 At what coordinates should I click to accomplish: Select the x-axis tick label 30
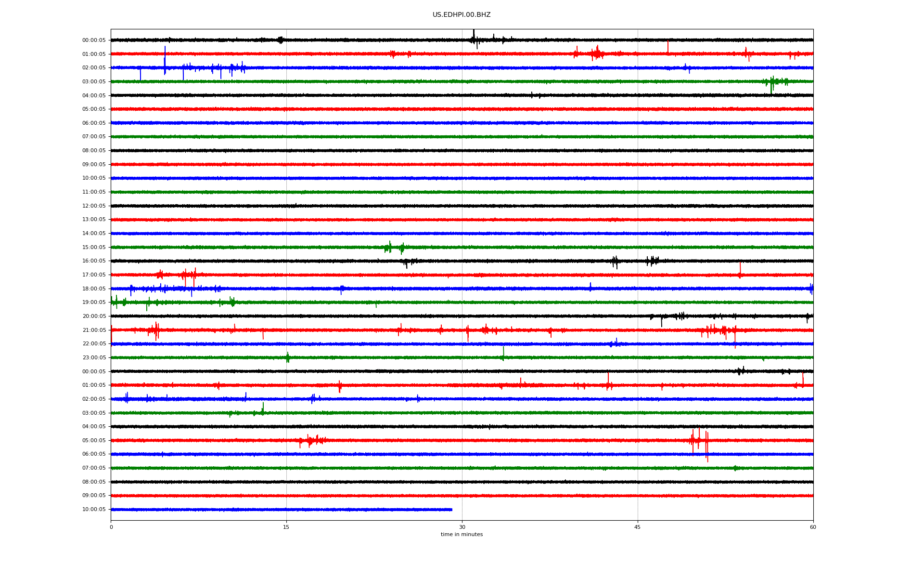(x=462, y=527)
